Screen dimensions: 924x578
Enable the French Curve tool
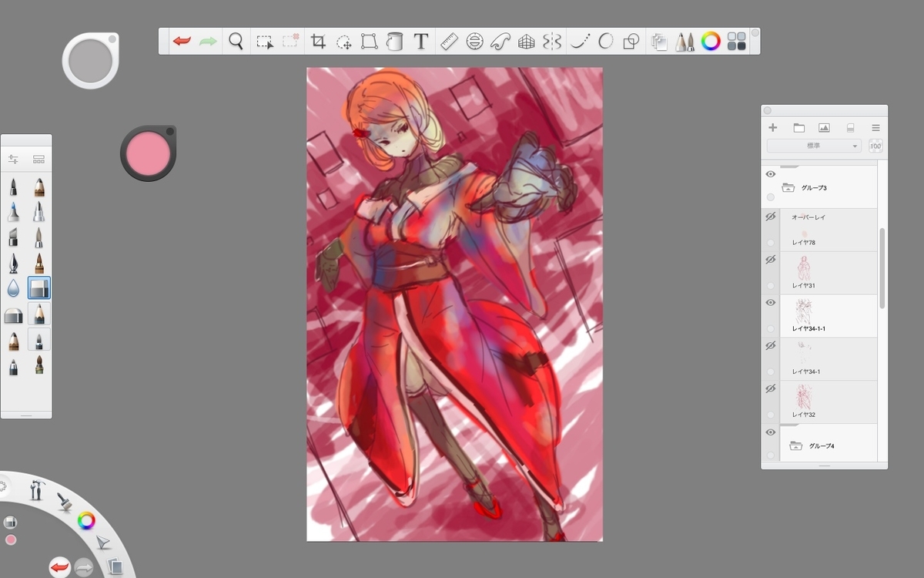click(500, 42)
